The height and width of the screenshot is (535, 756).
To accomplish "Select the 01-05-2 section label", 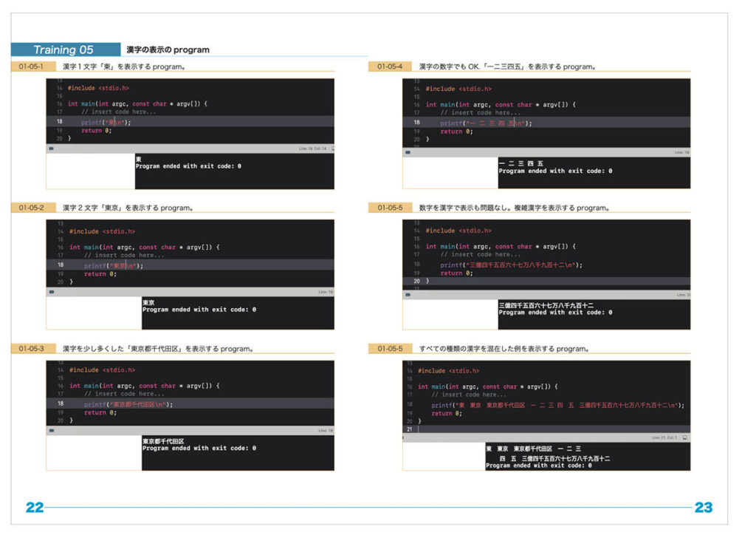I will point(32,208).
